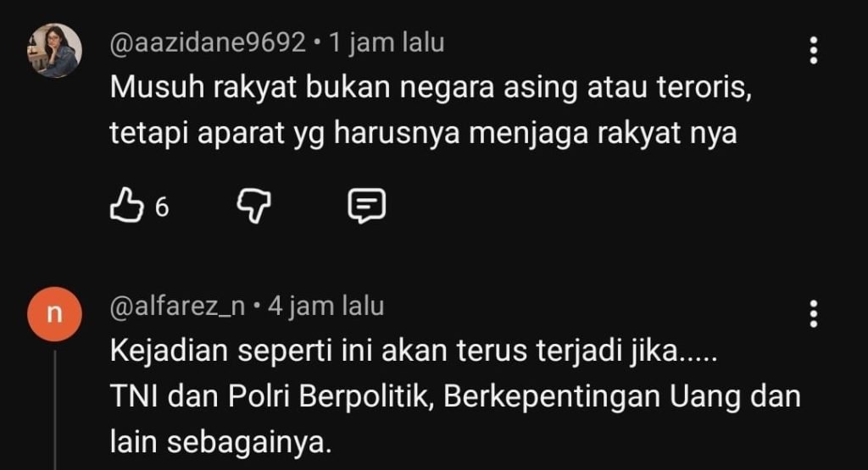Dislike the "Musuh rakyat" comment
Image resolution: width=868 pixels, height=470 pixels.
(x=254, y=207)
